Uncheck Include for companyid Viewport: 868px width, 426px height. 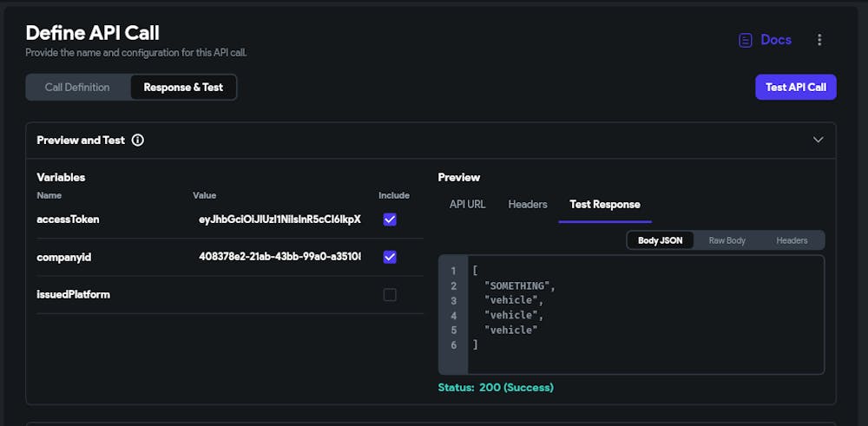(x=390, y=258)
